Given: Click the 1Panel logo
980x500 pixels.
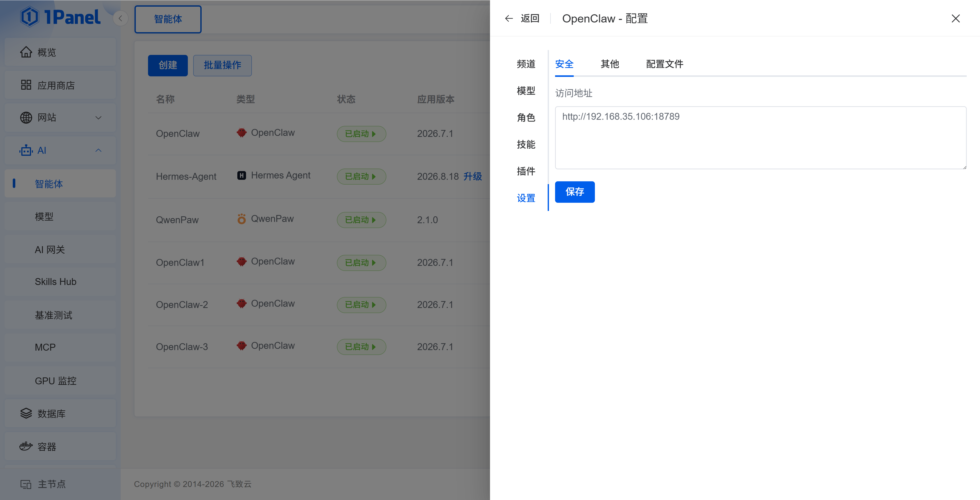Looking at the screenshot, I should click(60, 17).
